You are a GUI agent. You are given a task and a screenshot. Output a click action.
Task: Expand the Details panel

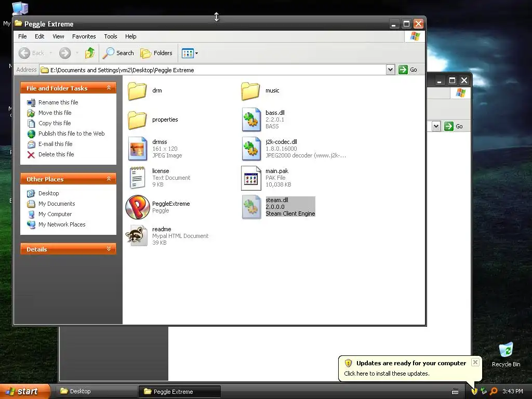point(109,249)
